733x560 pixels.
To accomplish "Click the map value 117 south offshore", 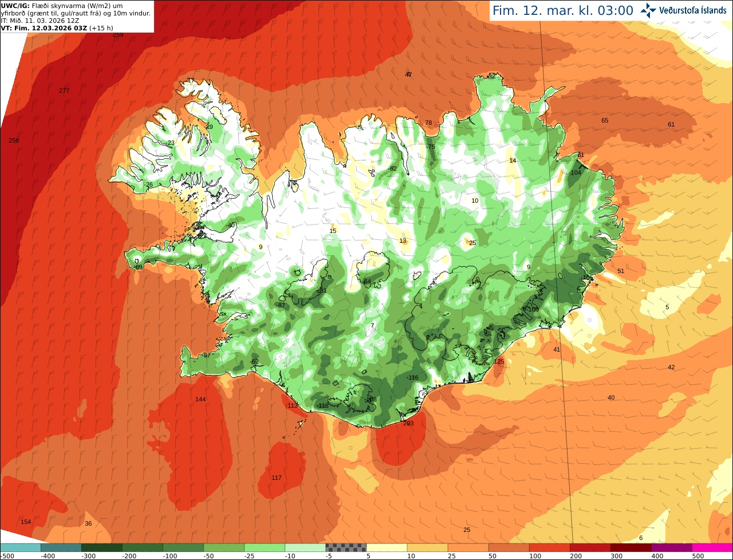I will (x=277, y=478).
